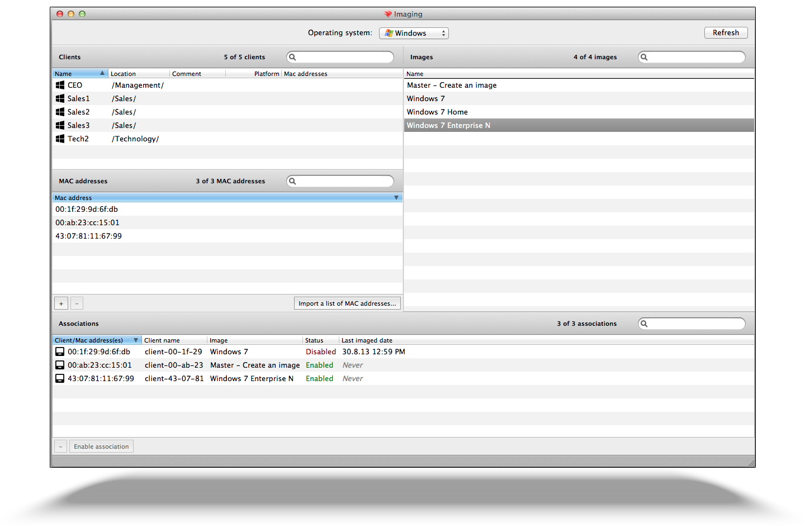The height and width of the screenshot is (532, 805).
Task: Select the CEO client row
Action: (227, 85)
